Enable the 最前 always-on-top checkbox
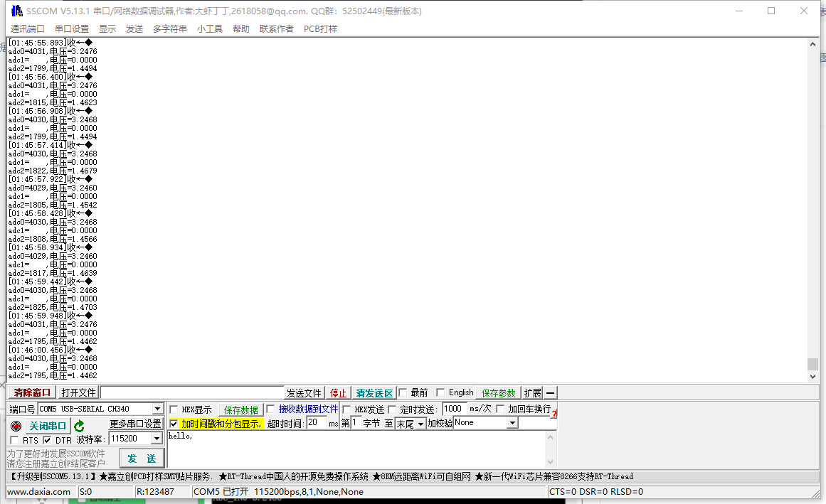The height and width of the screenshot is (504, 826). click(403, 392)
